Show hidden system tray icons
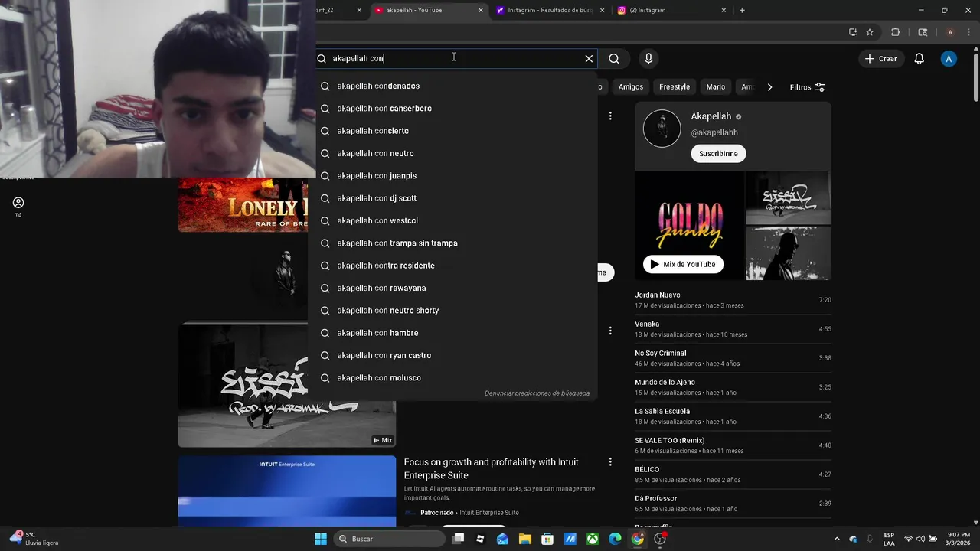Viewport: 980px width, 551px height. 836,539
